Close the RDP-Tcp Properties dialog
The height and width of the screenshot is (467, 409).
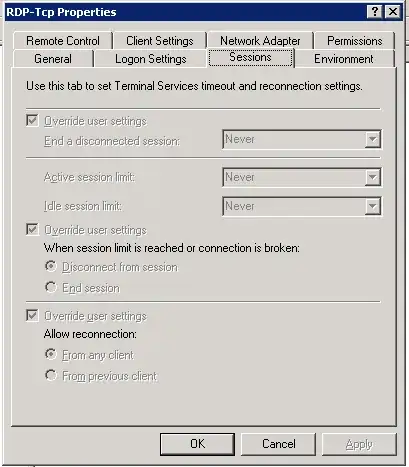[x=393, y=12]
